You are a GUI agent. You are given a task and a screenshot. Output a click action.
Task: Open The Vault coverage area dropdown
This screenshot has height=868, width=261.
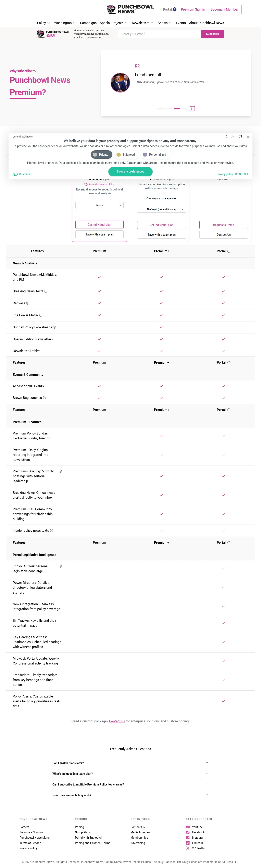161,209
